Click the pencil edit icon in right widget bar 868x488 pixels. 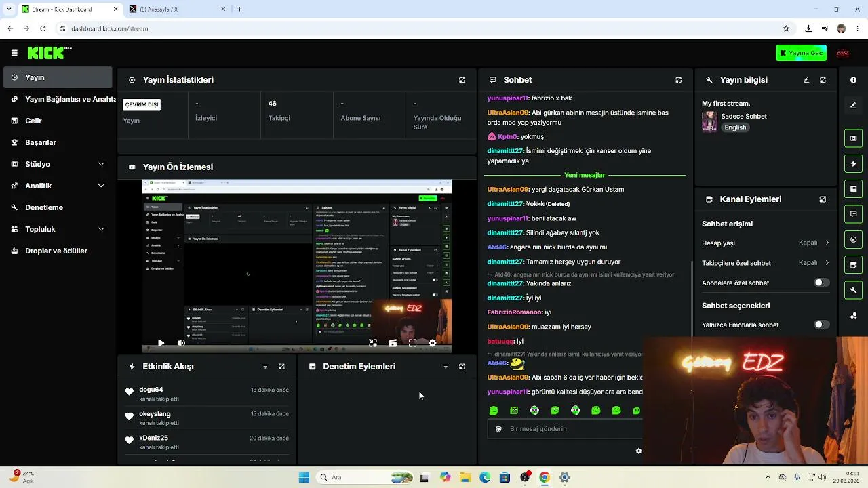[x=853, y=105]
